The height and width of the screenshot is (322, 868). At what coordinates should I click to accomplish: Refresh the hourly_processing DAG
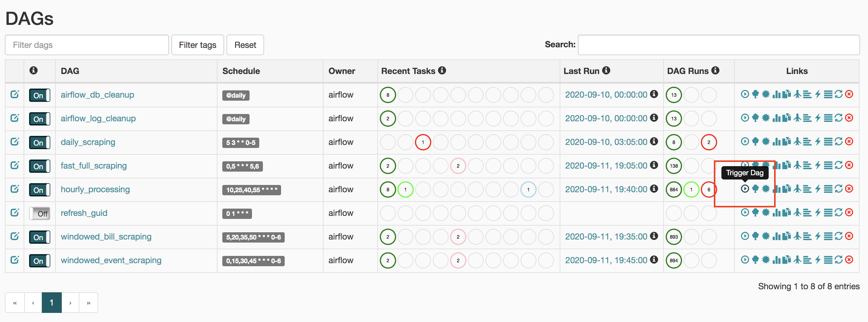pos(838,189)
